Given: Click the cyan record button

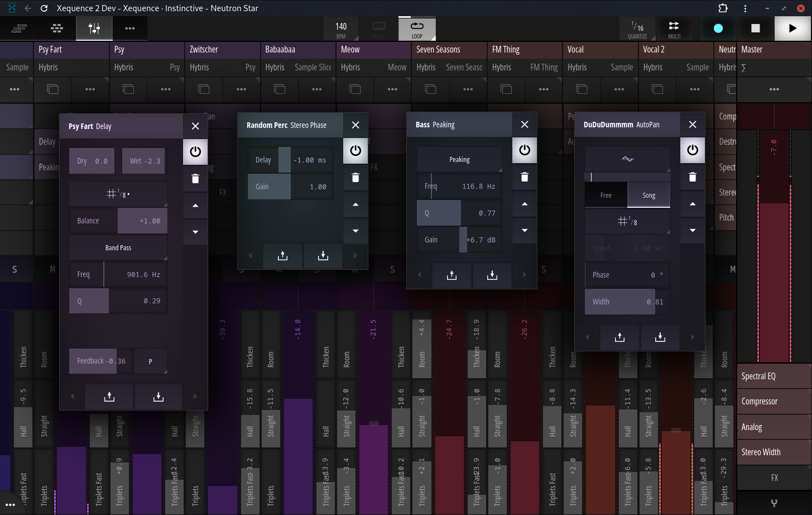Looking at the screenshot, I should [718, 28].
